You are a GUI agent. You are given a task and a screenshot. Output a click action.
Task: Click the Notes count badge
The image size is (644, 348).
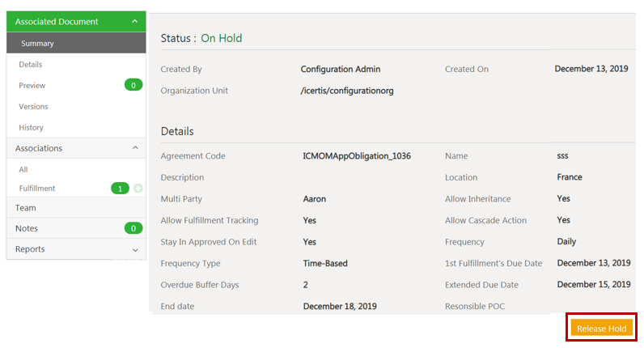click(133, 228)
